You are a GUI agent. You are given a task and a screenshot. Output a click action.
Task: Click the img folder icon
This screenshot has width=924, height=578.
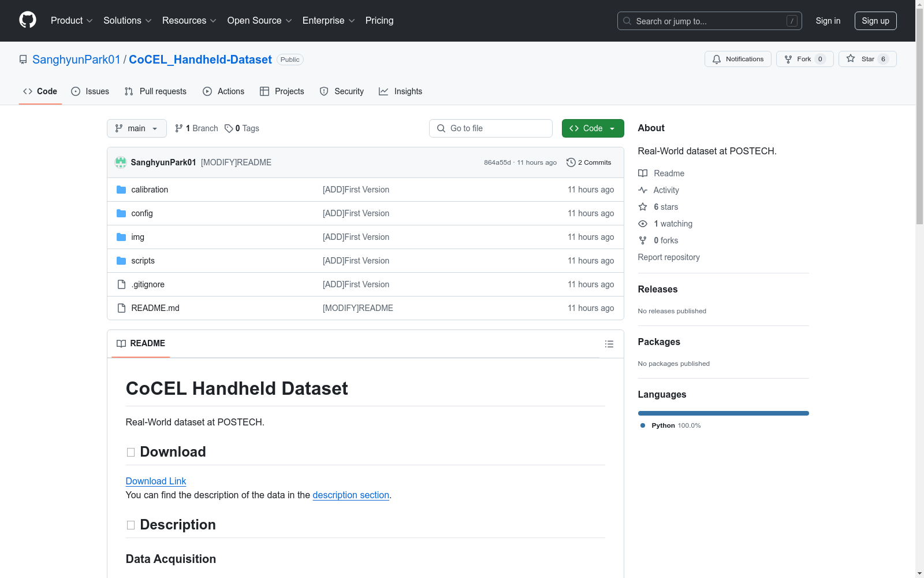click(x=121, y=237)
